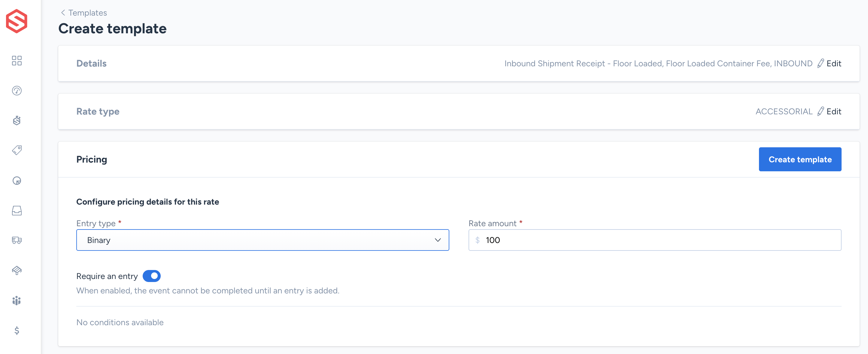The height and width of the screenshot is (354, 868).
Task: Click the ACCESSORIAL rate type value
Action: [x=784, y=111]
